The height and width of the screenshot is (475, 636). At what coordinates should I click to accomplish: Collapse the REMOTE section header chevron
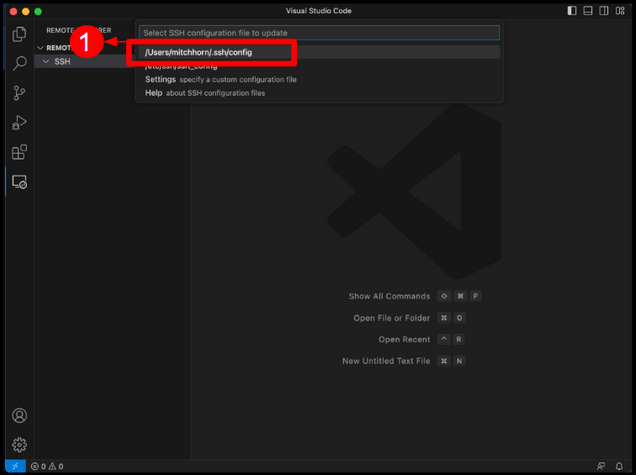tap(40, 48)
